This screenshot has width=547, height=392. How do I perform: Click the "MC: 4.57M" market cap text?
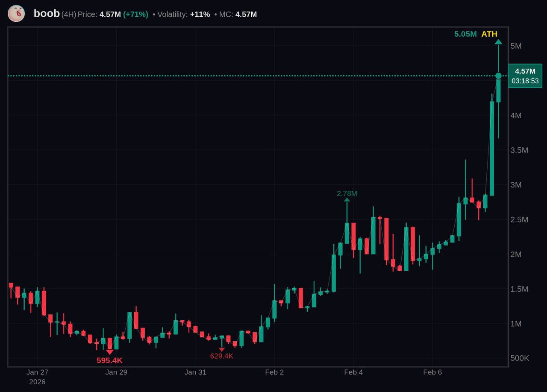coord(238,15)
